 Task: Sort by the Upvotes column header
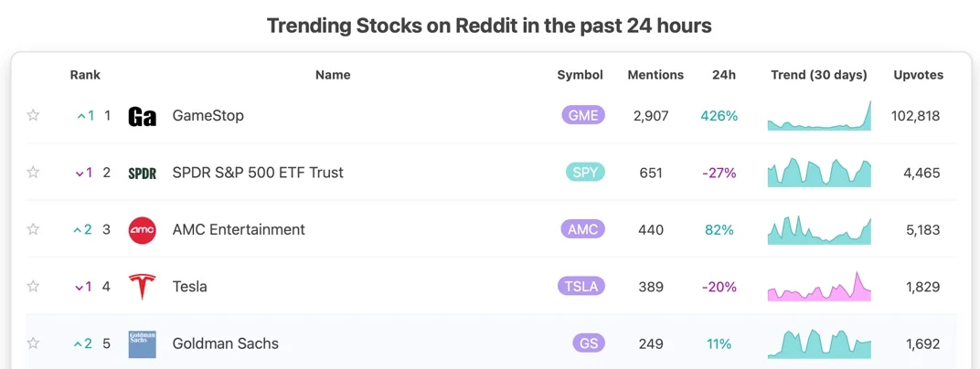tap(918, 75)
